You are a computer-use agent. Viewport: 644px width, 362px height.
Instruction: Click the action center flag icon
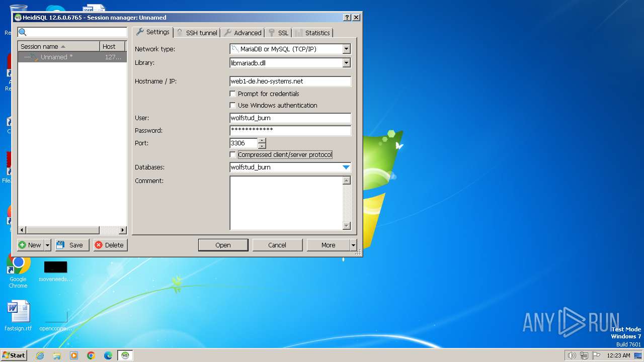click(x=596, y=355)
